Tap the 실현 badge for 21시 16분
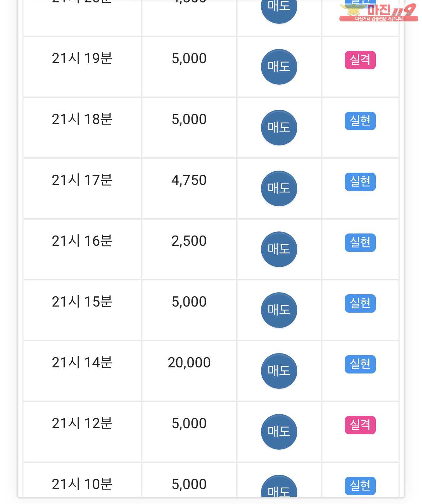422x504 pixels. (360, 243)
